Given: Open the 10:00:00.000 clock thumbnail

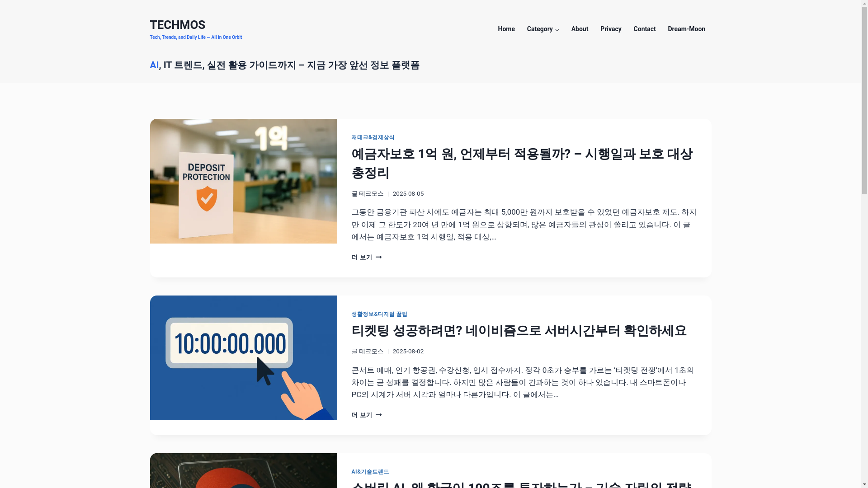Looking at the screenshot, I should (x=243, y=357).
